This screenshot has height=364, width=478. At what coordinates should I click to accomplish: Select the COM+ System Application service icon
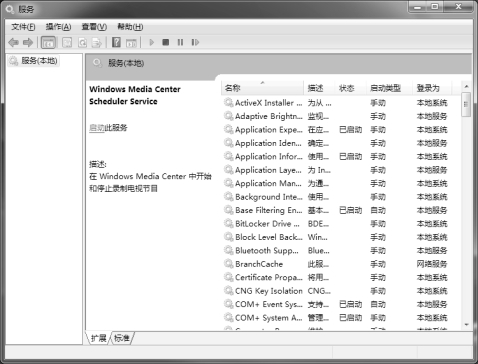(228, 317)
